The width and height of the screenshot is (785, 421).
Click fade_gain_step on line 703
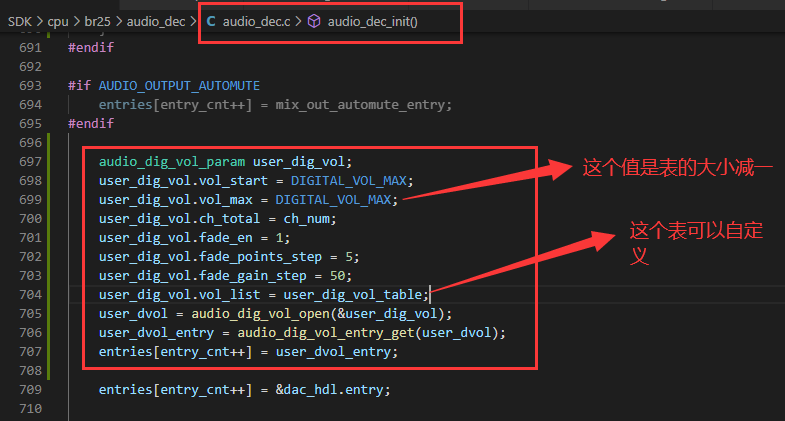(252, 276)
